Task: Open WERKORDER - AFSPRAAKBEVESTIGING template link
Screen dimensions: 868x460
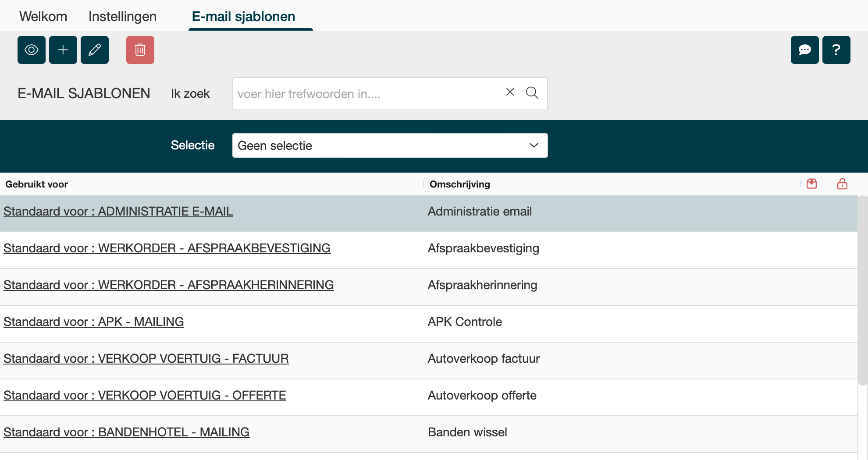Action: 167,248
